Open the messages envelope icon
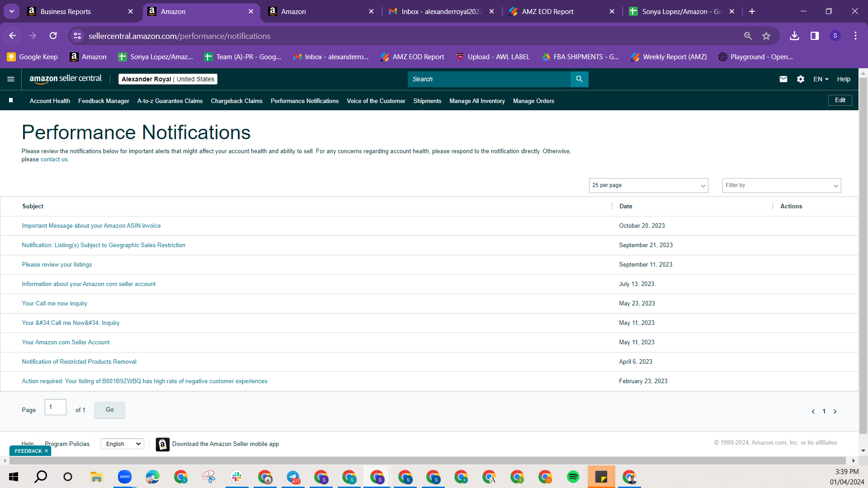Image resolution: width=868 pixels, height=488 pixels. point(783,79)
